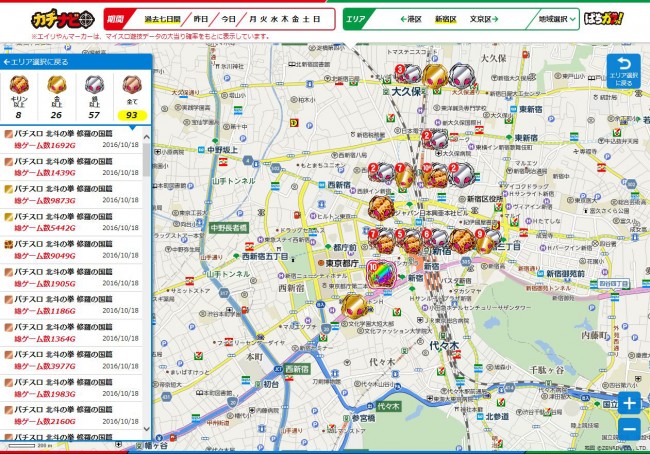Screen dimensions: 650x454
Task: Click the gold marker near 大久保
Action: 435,76
